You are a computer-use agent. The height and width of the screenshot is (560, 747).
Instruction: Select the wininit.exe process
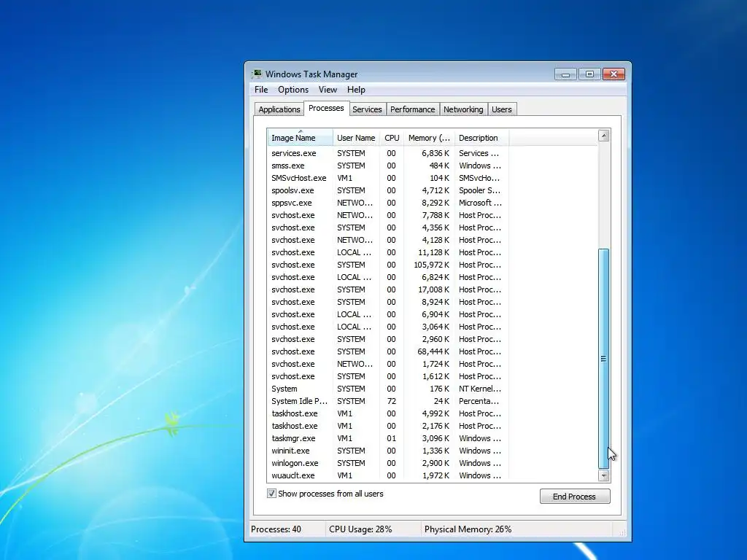pos(388,451)
